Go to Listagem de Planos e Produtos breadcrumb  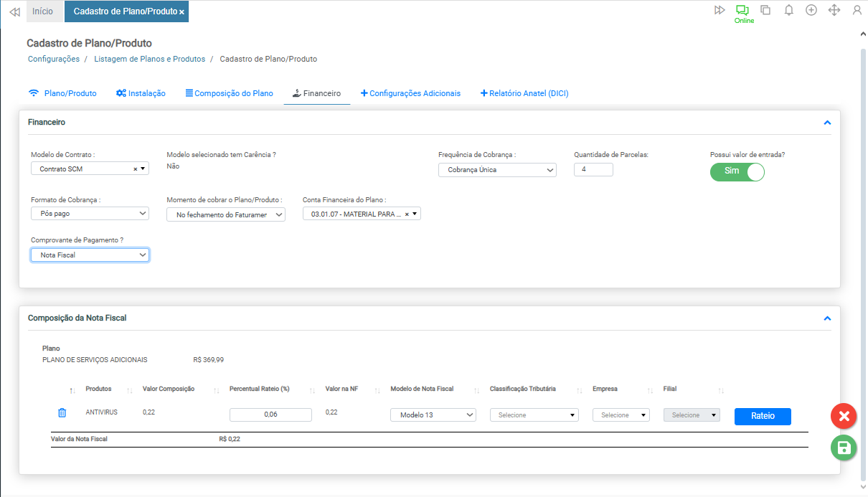click(149, 59)
